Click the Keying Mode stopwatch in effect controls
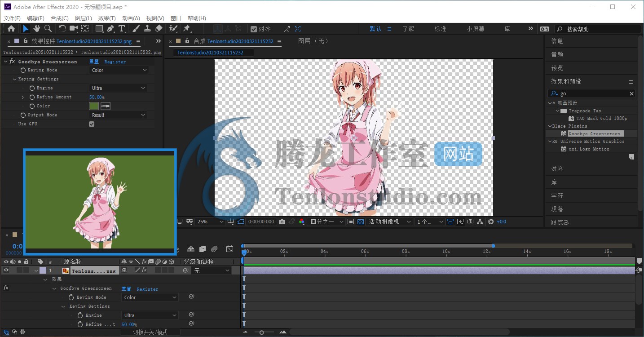 click(x=23, y=70)
